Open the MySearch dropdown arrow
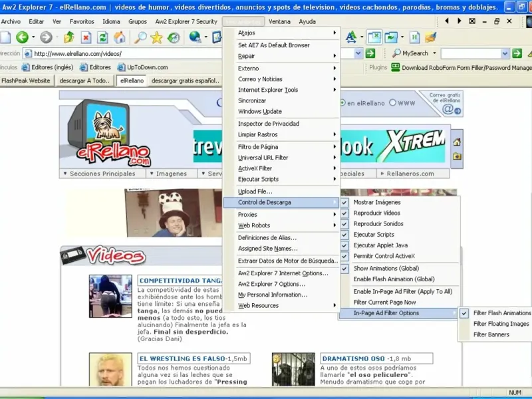 pyautogui.click(x=434, y=53)
